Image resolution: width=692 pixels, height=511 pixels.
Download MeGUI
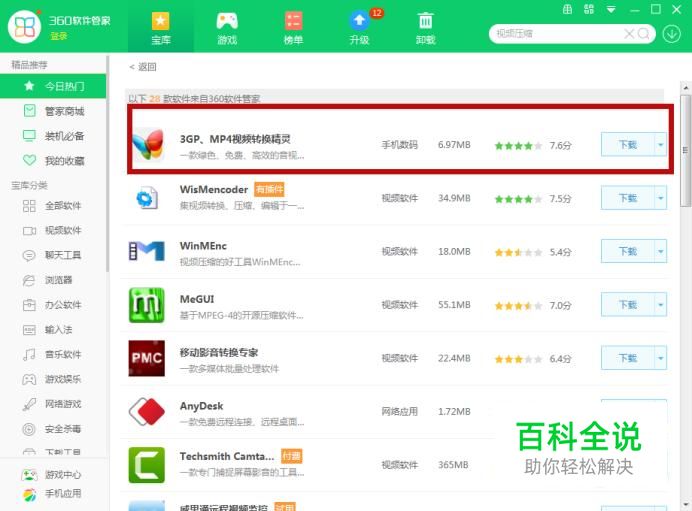pyautogui.click(x=628, y=305)
